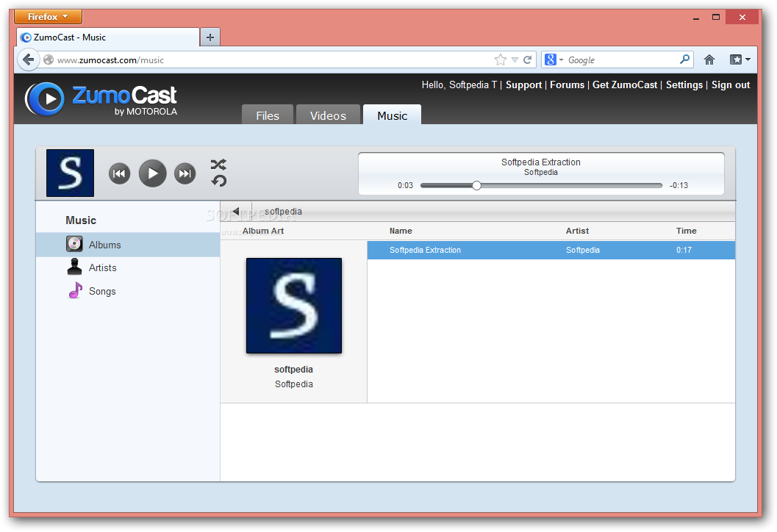Click the now-playing Softpedia Extraction title

tap(540, 162)
